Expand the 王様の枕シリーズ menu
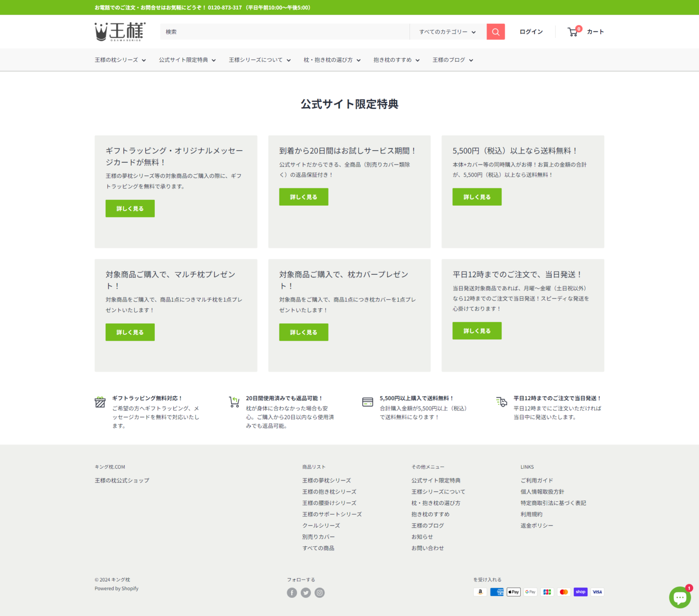This screenshot has width=699, height=616. click(x=120, y=60)
